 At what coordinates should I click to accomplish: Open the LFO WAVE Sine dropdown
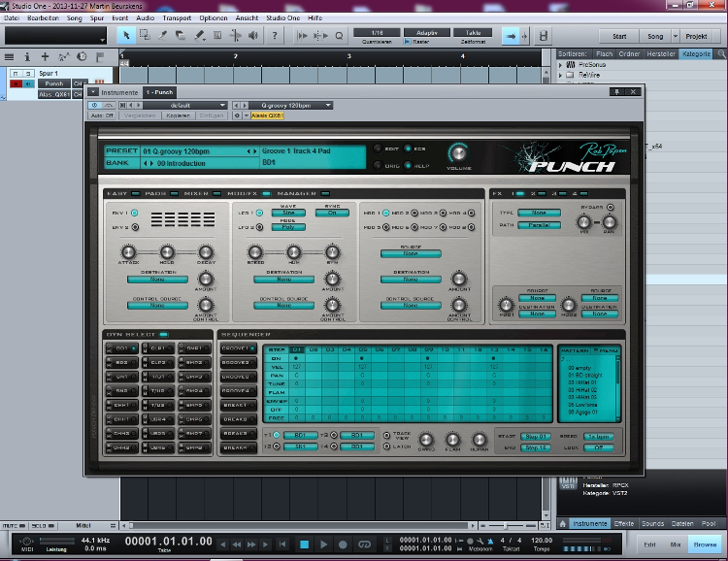tap(288, 213)
